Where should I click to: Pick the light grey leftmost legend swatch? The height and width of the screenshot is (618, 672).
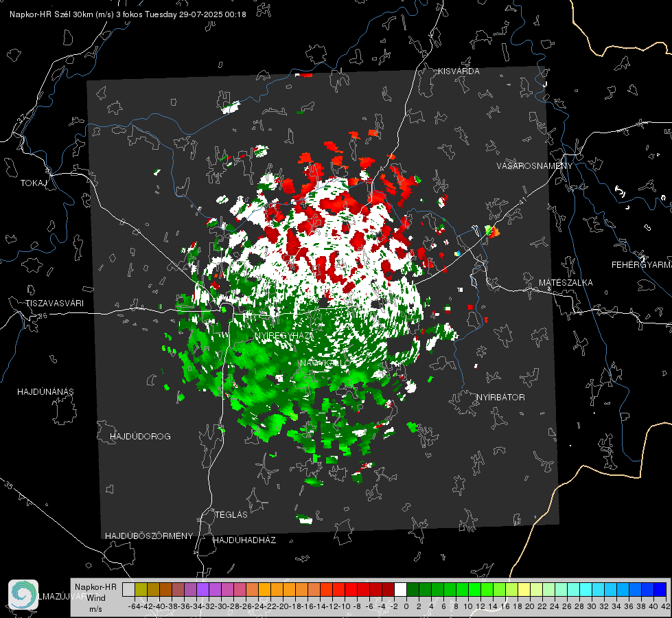(x=128, y=590)
